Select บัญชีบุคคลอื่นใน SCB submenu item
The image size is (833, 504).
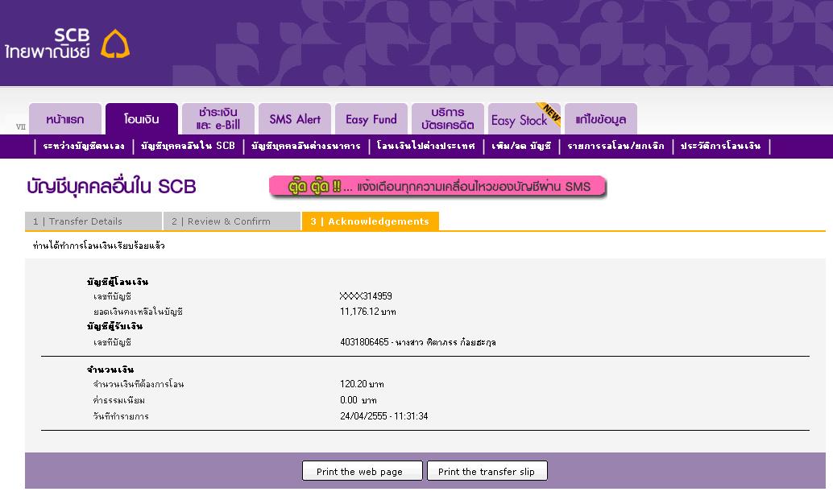[188, 146]
